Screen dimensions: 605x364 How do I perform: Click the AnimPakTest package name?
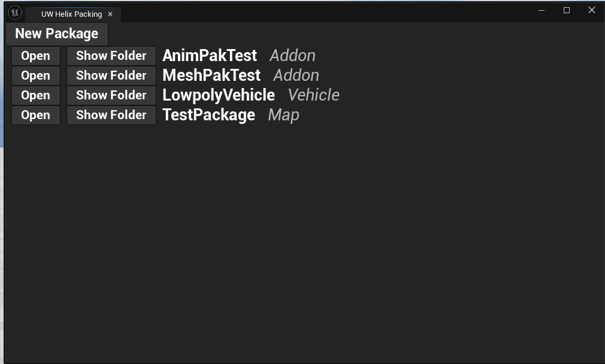(210, 56)
